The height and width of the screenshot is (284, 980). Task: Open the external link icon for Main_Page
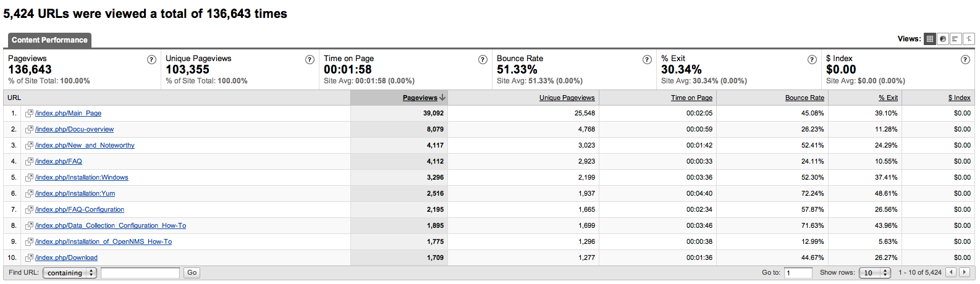point(29,113)
